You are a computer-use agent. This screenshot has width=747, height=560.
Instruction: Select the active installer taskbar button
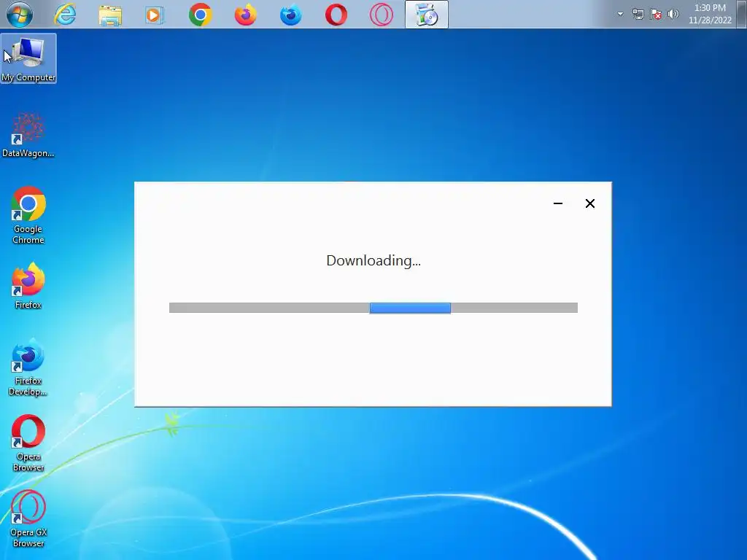tap(426, 15)
